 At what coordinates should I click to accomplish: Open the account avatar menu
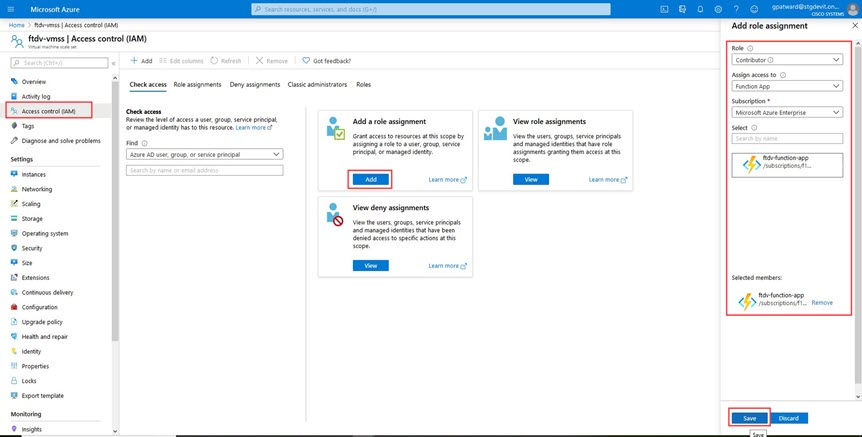point(852,9)
